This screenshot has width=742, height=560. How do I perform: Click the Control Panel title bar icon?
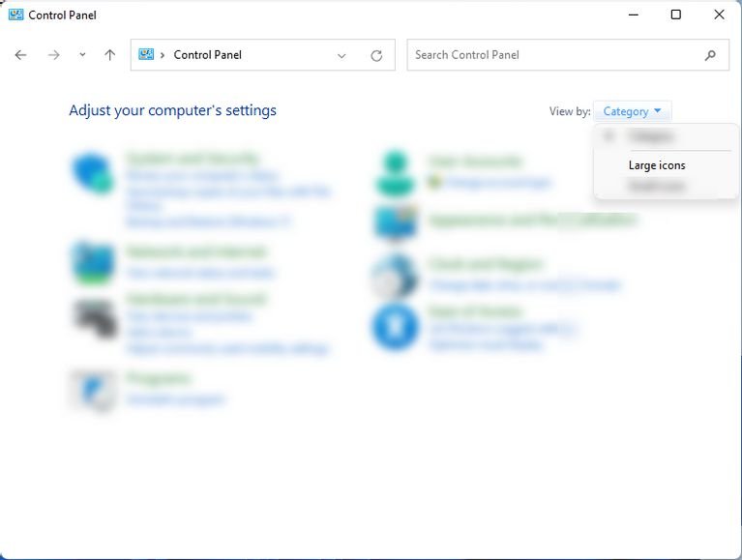[16, 15]
